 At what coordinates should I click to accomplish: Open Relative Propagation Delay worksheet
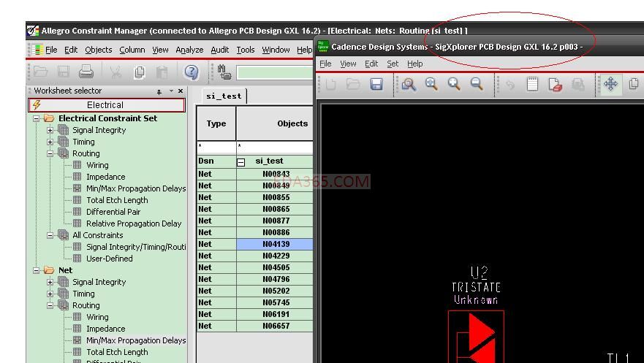(134, 223)
